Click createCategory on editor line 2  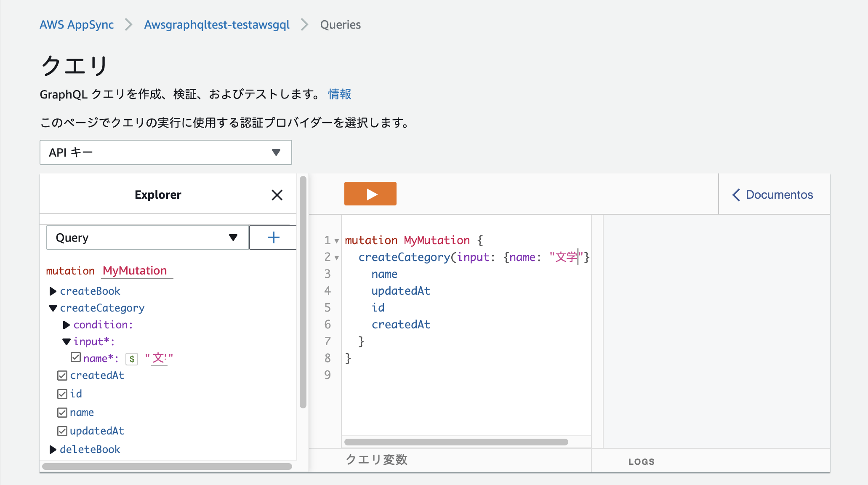404,257
